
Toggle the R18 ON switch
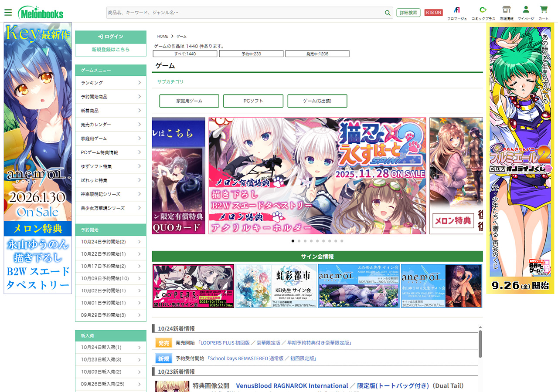tap(433, 13)
